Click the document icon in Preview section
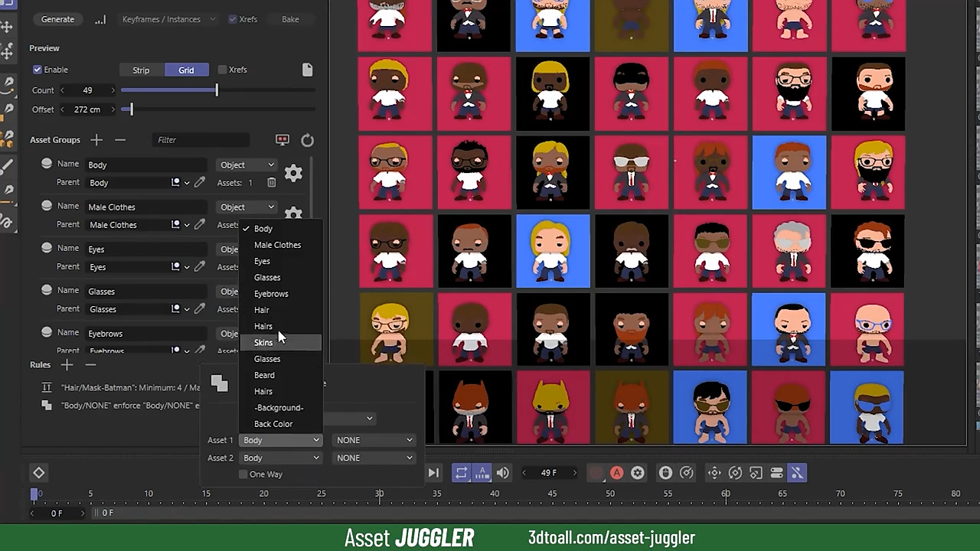This screenshot has height=551, width=980. pos(307,70)
